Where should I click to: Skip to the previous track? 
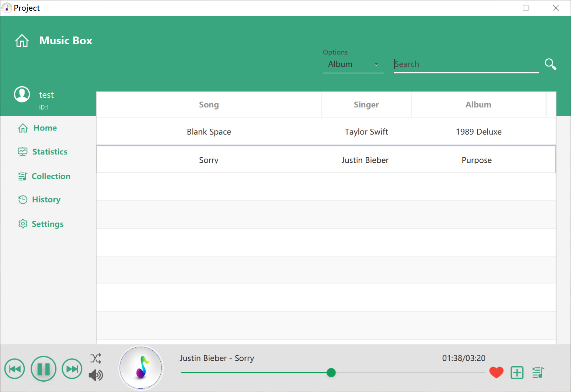click(x=15, y=369)
